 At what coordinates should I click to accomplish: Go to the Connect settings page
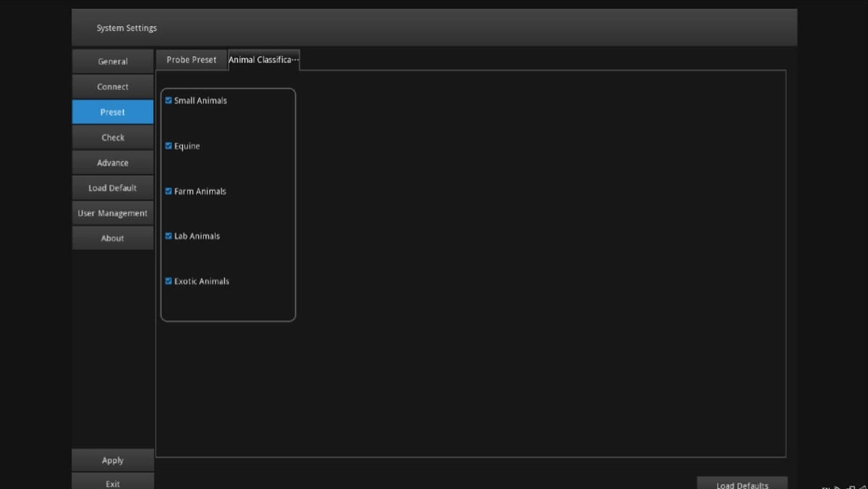[x=113, y=87]
